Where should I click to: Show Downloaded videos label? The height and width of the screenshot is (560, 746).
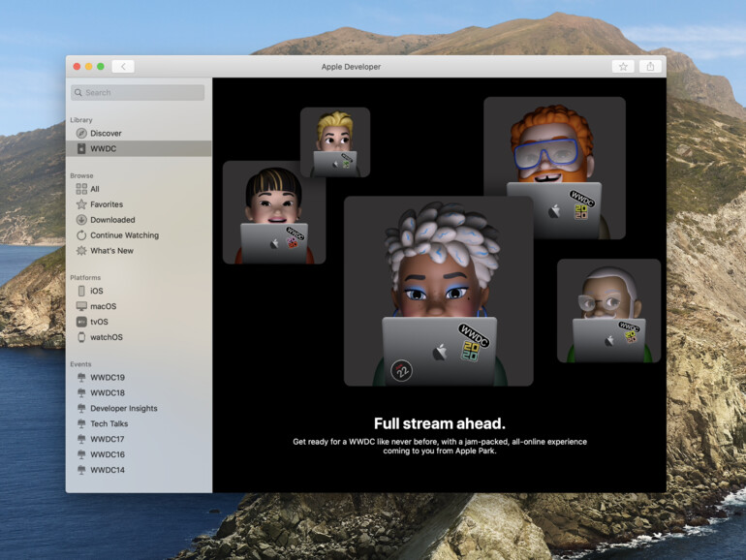112,220
